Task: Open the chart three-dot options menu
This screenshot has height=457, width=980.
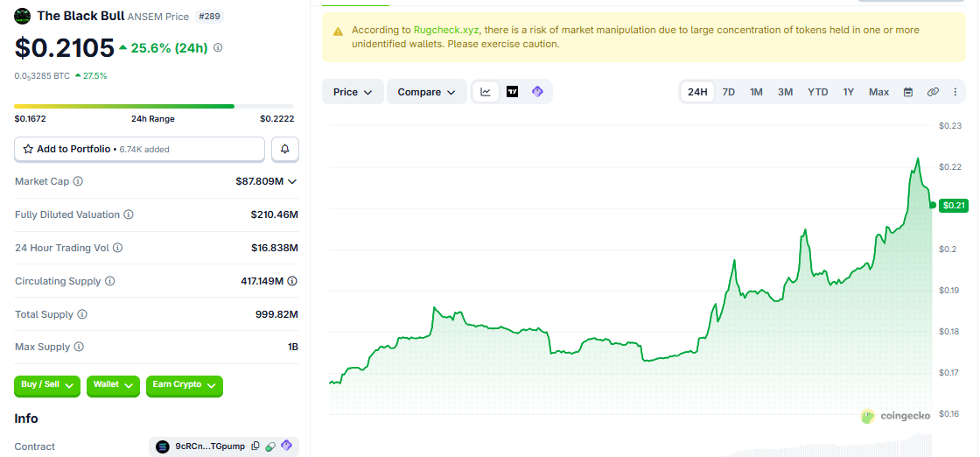Action: click(x=955, y=92)
